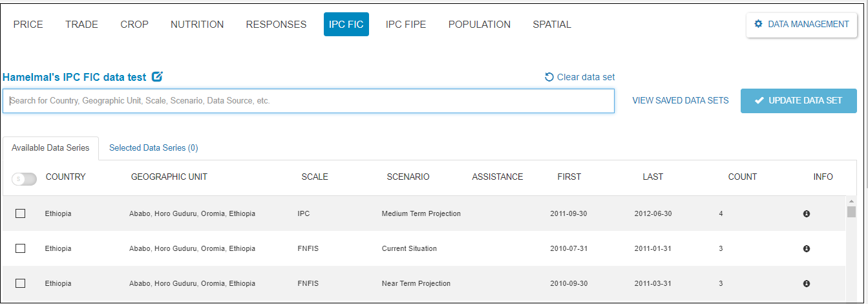Check the FNFIS Current Situation row checkbox
Image resolution: width=868 pixels, height=304 pixels.
tap(20, 248)
